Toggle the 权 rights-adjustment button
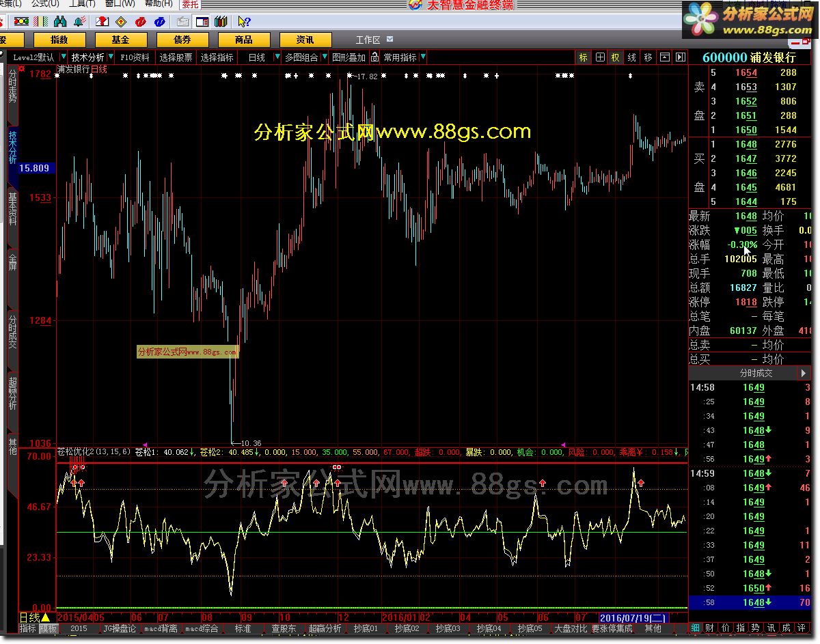820x644 pixels. 616,57
